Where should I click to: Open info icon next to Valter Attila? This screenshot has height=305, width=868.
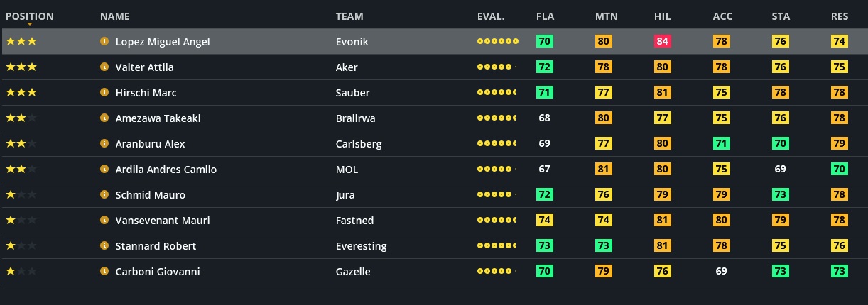pos(104,67)
